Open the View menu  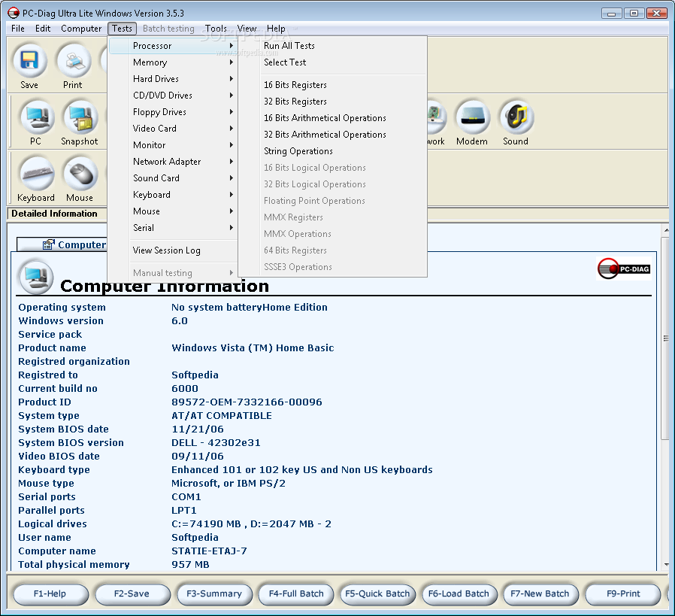click(x=247, y=29)
